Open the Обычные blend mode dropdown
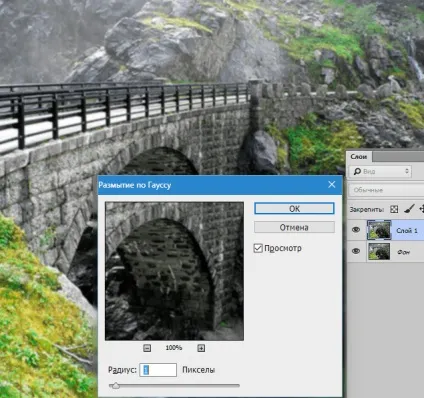 pos(387,190)
